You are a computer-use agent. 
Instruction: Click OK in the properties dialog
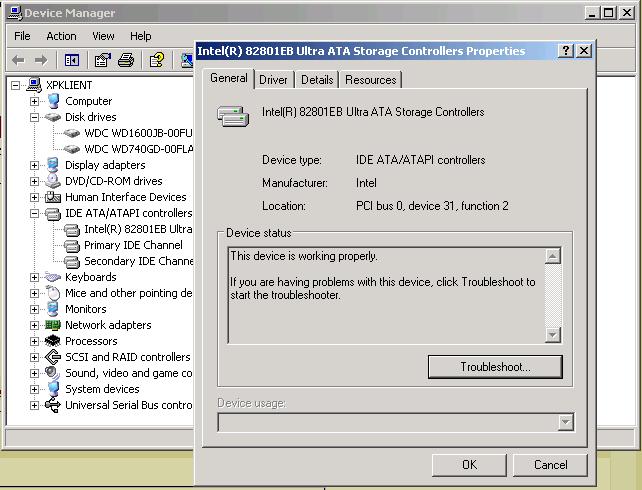pos(469,465)
